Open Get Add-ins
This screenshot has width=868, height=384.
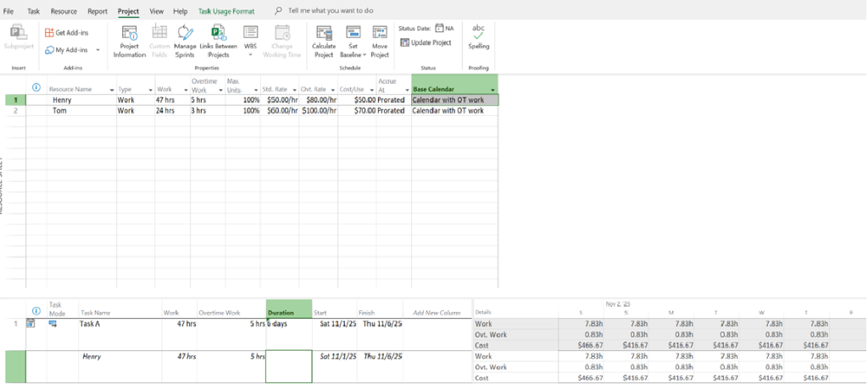(x=67, y=33)
